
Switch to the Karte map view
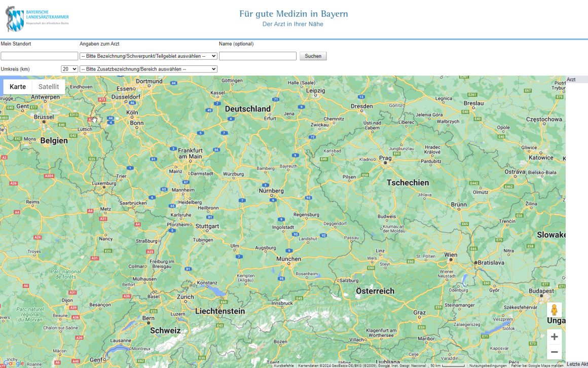click(18, 87)
